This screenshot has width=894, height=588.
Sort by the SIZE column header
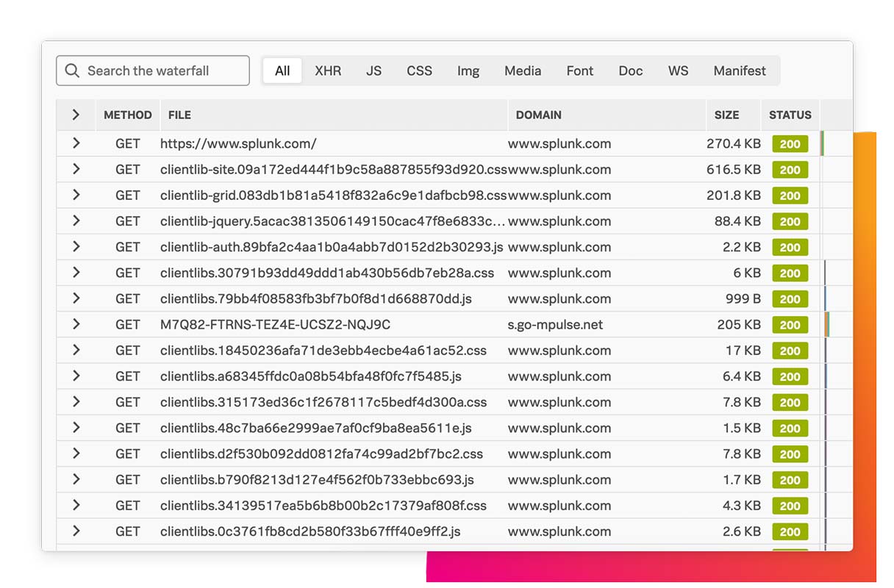pos(726,115)
